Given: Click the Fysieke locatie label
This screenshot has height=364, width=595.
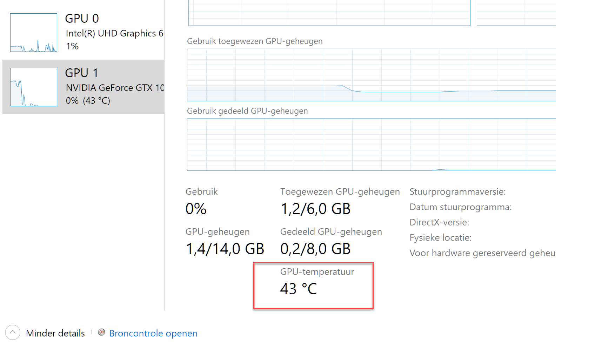Looking at the screenshot, I should click(x=440, y=238).
